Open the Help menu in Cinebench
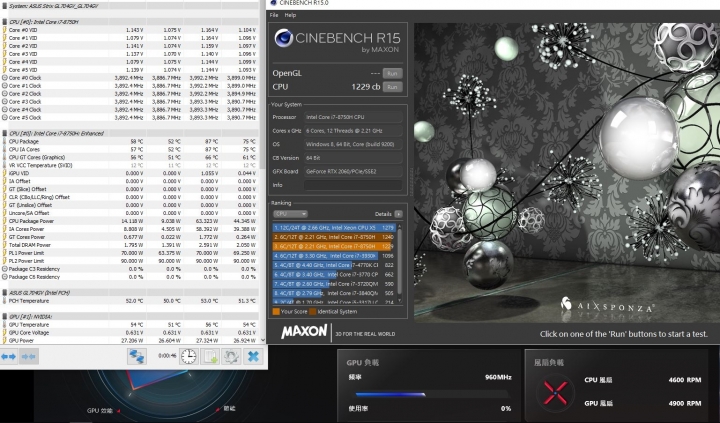The height and width of the screenshot is (423, 720). tap(290, 15)
